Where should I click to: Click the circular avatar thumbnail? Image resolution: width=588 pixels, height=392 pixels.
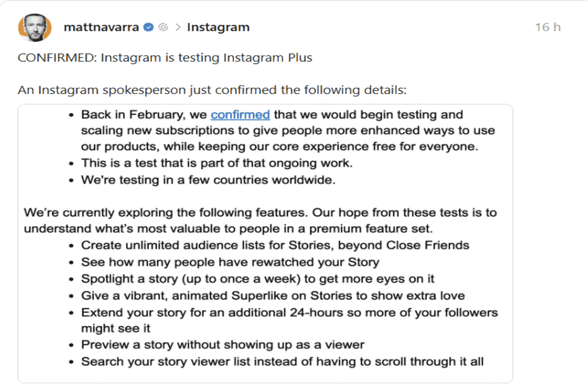coord(34,27)
